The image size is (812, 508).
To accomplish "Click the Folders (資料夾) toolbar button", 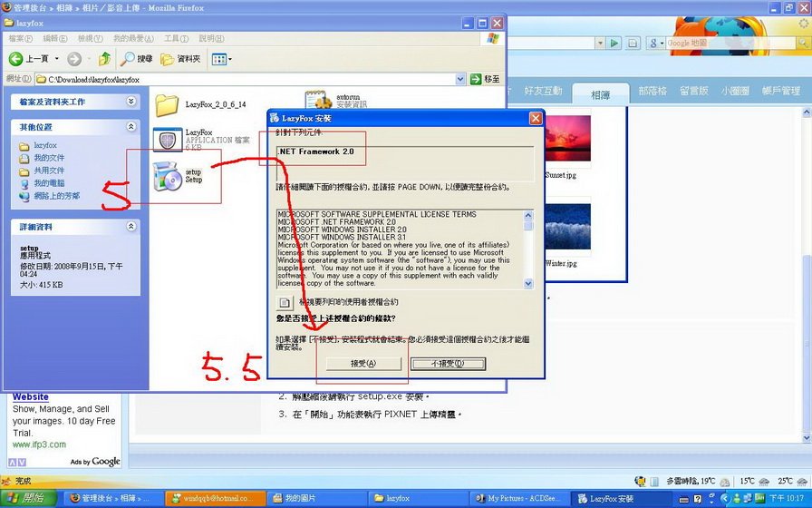I will coord(180,59).
